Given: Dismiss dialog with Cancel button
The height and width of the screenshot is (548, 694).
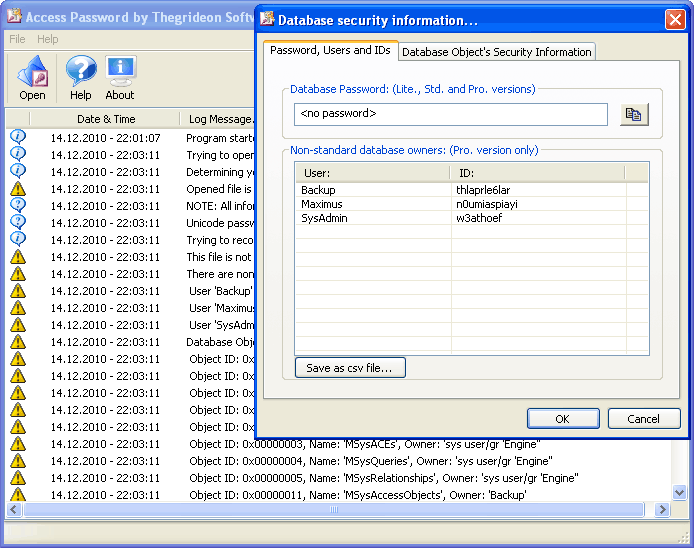Looking at the screenshot, I should (x=644, y=419).
